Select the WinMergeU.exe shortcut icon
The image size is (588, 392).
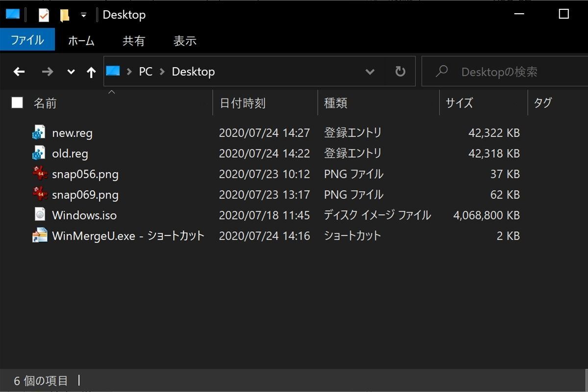pyautogui.click(x=40, y=235)
